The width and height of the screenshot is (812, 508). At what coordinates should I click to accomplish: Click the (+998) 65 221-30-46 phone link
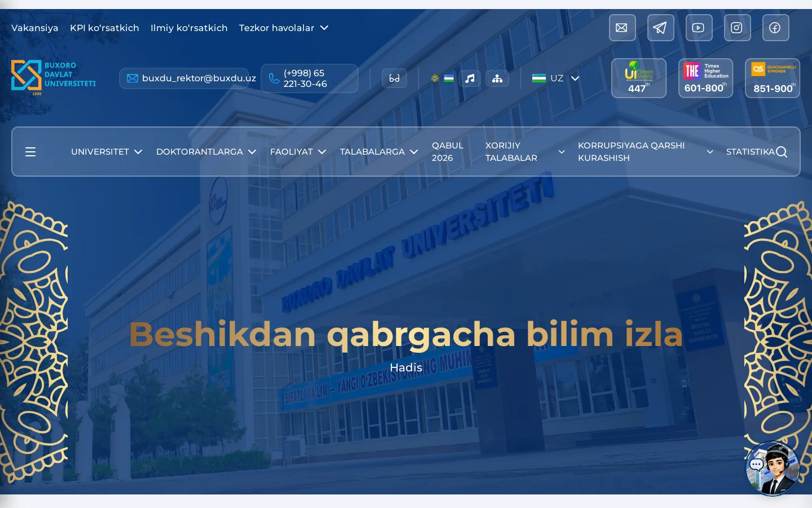click(309, 78)
